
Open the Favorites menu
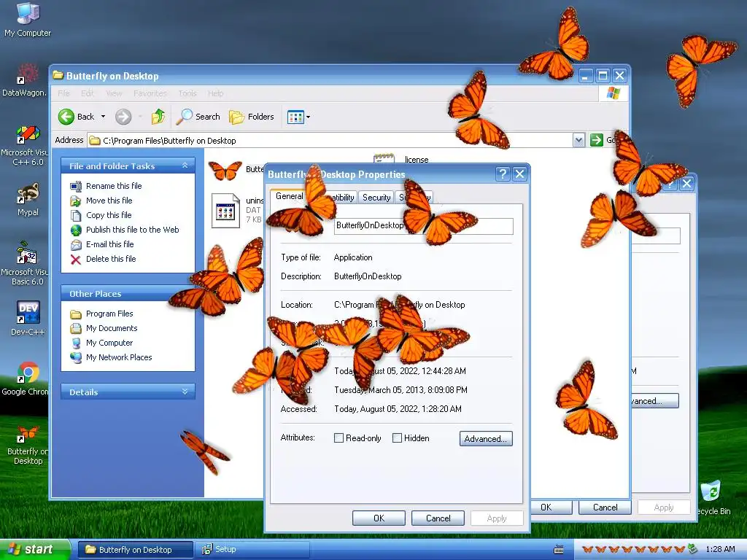pos(150,93)
